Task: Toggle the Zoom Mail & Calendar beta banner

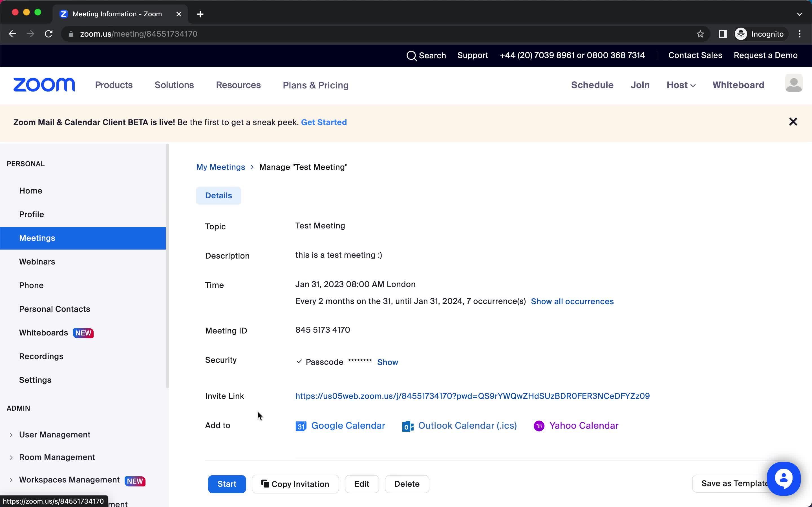Action: tap(793, 121)
